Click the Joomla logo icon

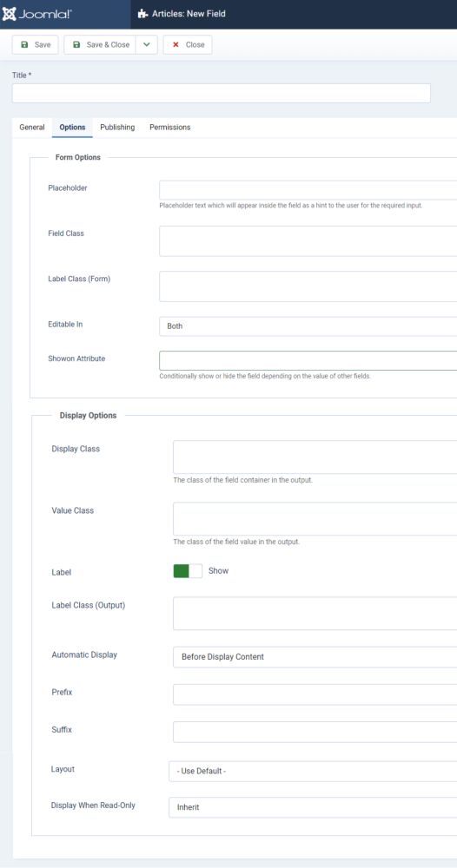[9, 14]
